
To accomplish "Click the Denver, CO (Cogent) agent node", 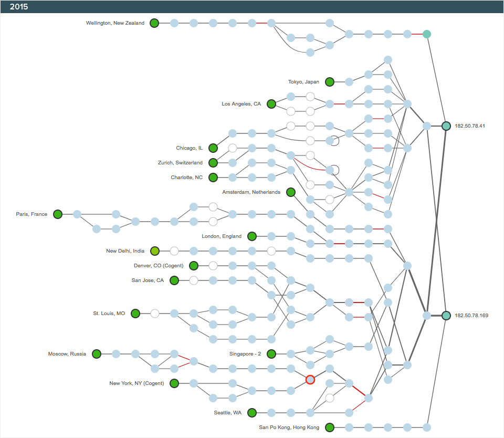I will click(193, 266).
